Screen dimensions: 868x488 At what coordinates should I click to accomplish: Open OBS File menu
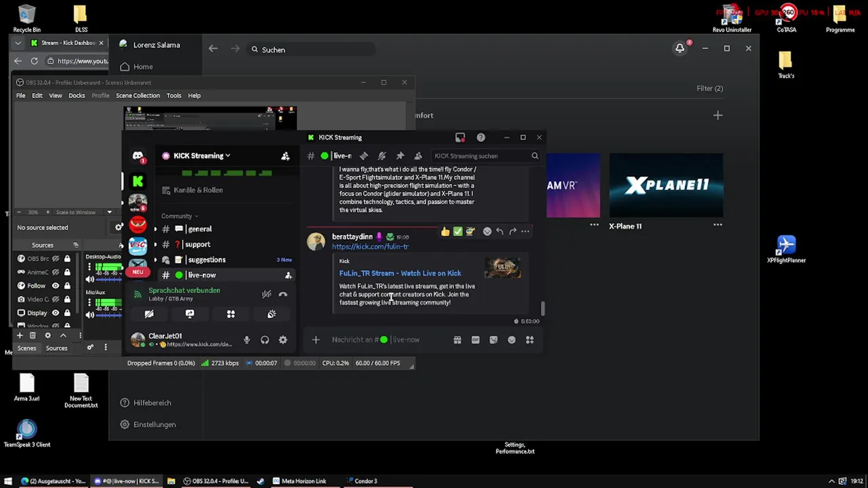pos(21,96)
